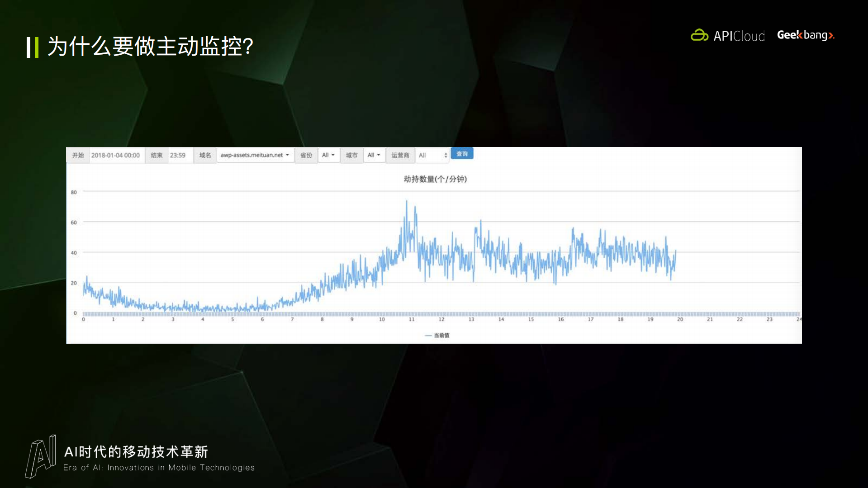Open the 城市 All dropdown
This screenshot has width=868, height=488.
coord(374,155)
